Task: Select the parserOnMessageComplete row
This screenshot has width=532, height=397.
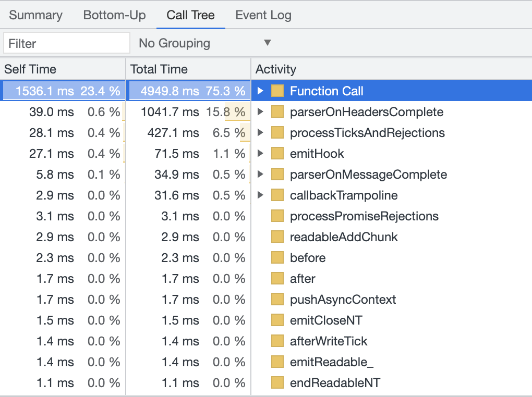Action: 368,175
